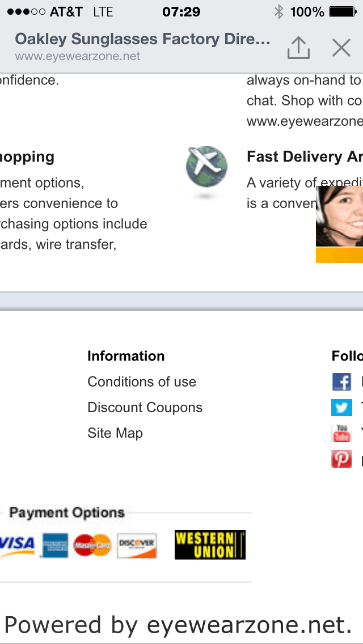
Task: Tap the Powered by eyewearzone.net footer
Action: 178,624
